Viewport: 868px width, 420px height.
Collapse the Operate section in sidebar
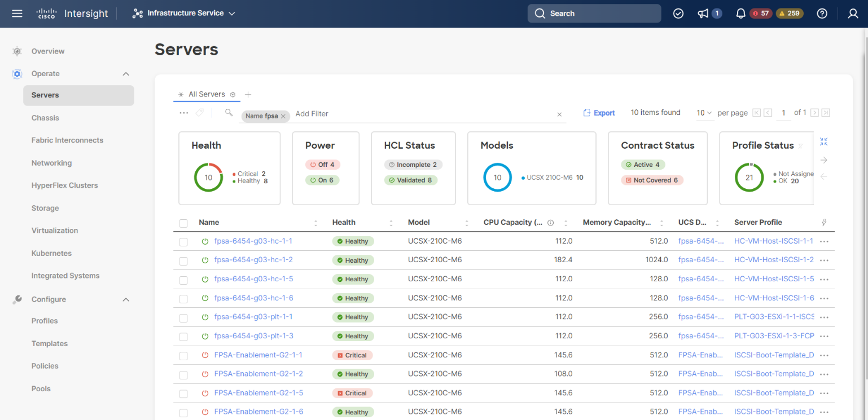[x=126, y=74]
